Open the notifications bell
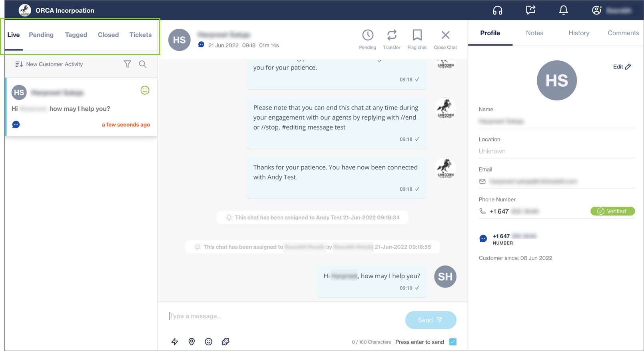The height and width of the screenshot is (351, 644). pos(563,10)
